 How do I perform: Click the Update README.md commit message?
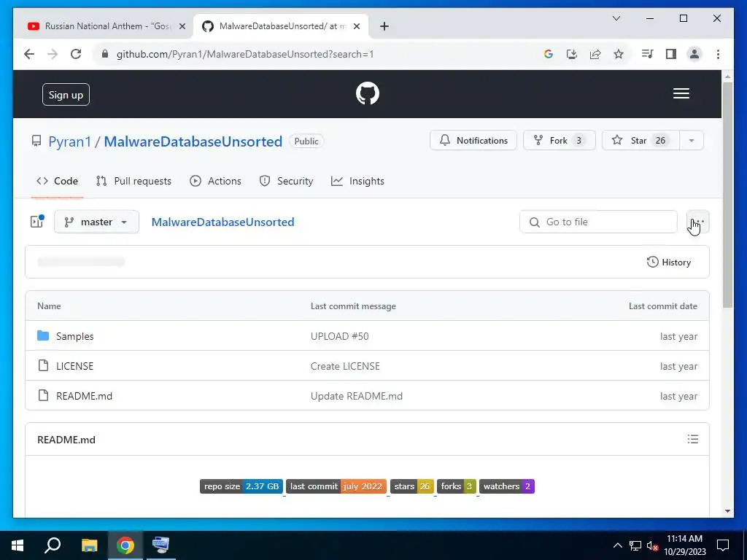click(356, 396)
